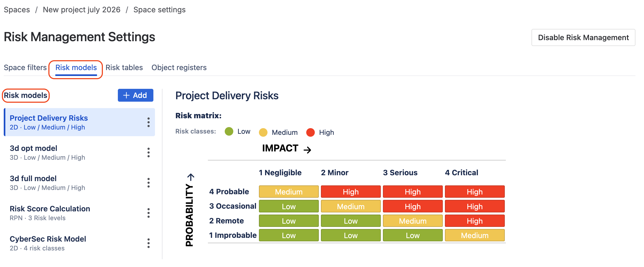The height and width of the screenshot is (267, 644).
Task: Go to Spaces breadcrumb link
Action: coord(17,10)
